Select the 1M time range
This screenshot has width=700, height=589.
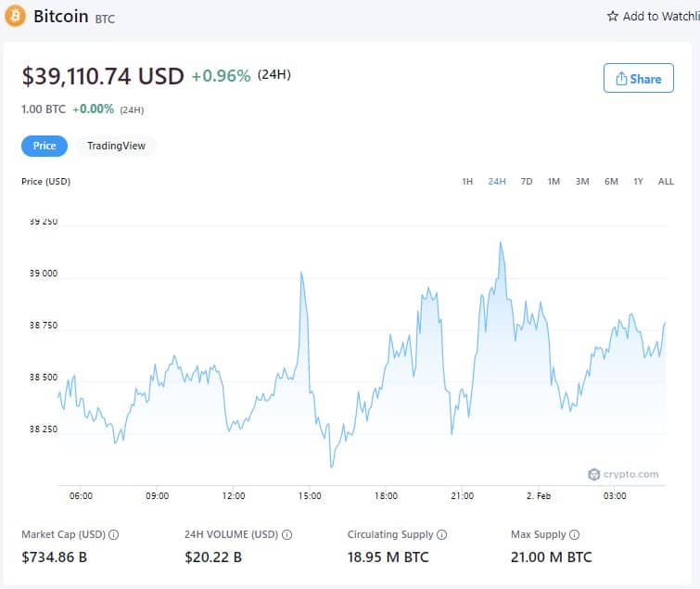tap(554, 181)
